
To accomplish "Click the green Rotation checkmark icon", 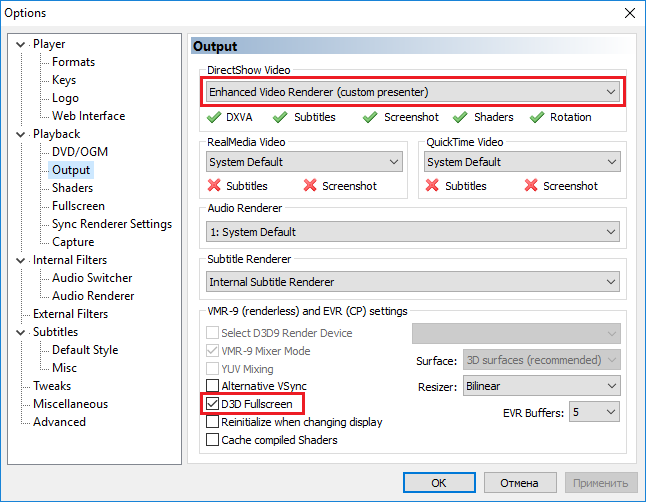I will pos(536,117).
